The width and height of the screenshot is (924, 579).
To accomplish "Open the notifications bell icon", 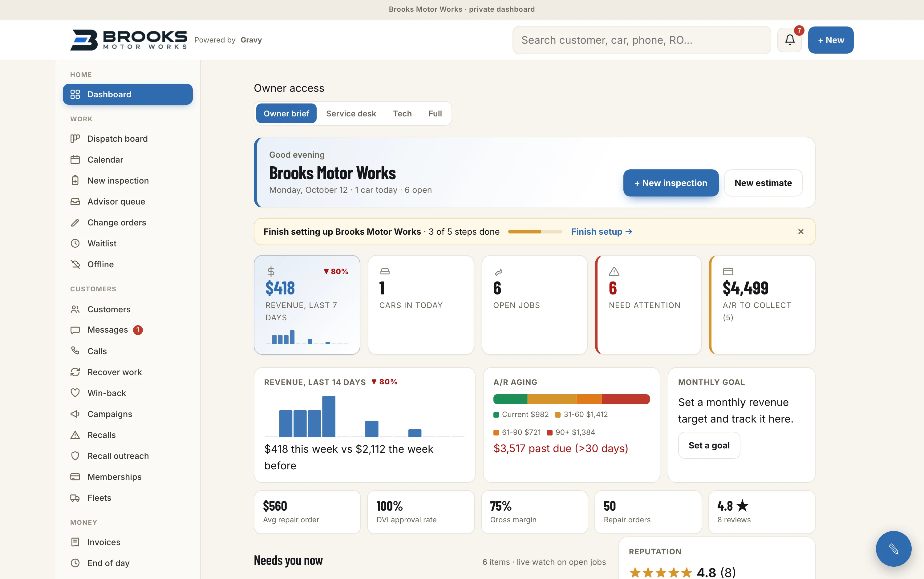I will [790, 40].
